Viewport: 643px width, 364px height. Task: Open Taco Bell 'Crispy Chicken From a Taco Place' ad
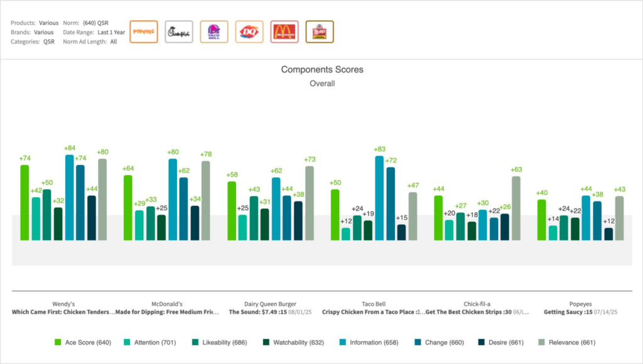pos(374,312)
